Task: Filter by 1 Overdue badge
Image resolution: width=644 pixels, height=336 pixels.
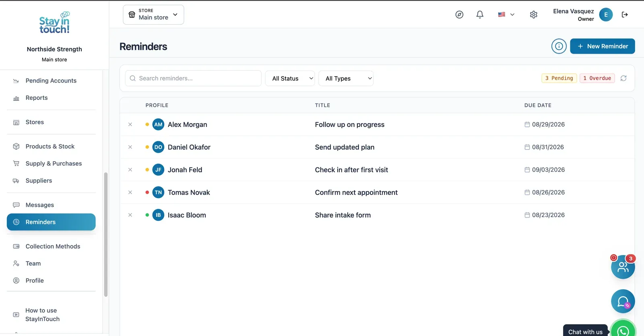Action: tap(597, 78)
